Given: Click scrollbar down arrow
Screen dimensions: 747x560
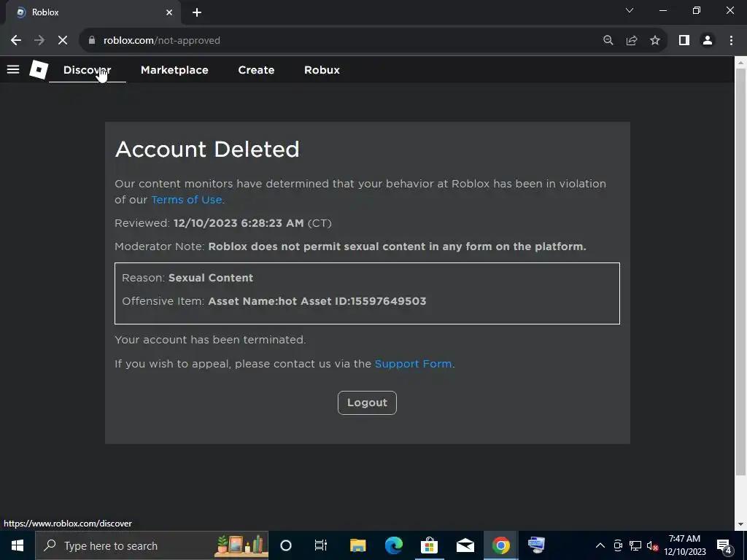Looking at the screenshot, I should coord(740,525).
